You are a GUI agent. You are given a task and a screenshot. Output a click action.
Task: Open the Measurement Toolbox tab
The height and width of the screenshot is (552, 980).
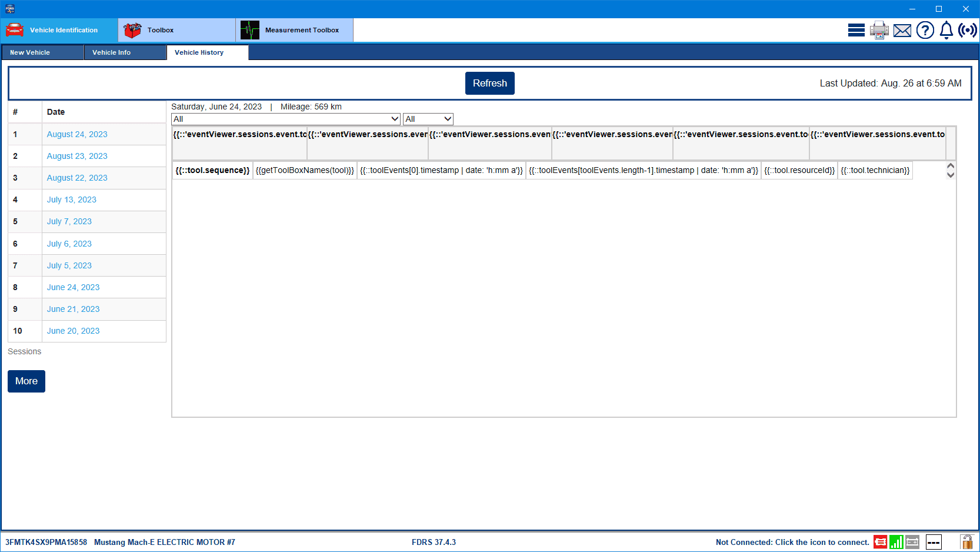click(x=294, y=30)
